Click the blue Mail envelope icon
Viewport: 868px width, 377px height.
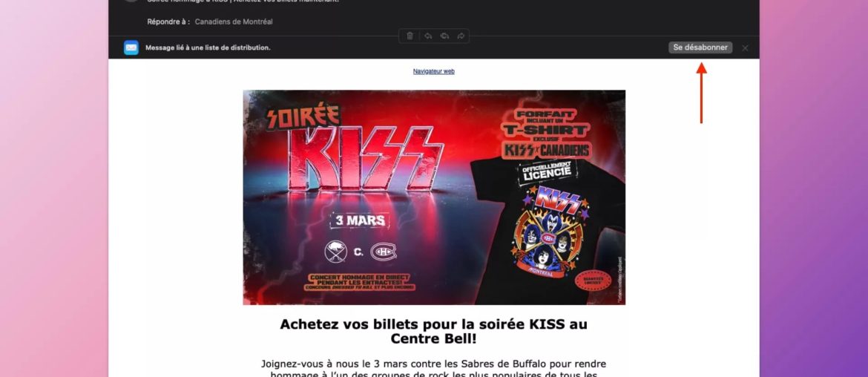pyautogui.click(x=131, y=47)
